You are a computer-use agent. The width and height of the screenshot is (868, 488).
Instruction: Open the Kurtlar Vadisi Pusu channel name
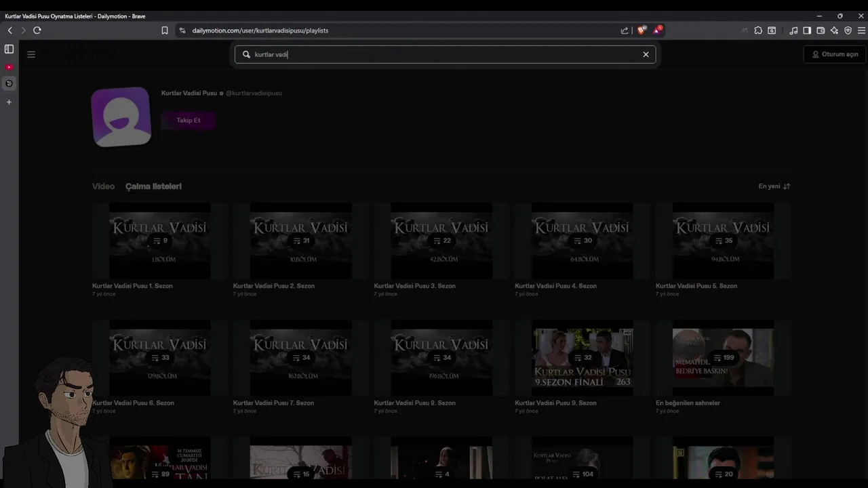click(189, 93)
